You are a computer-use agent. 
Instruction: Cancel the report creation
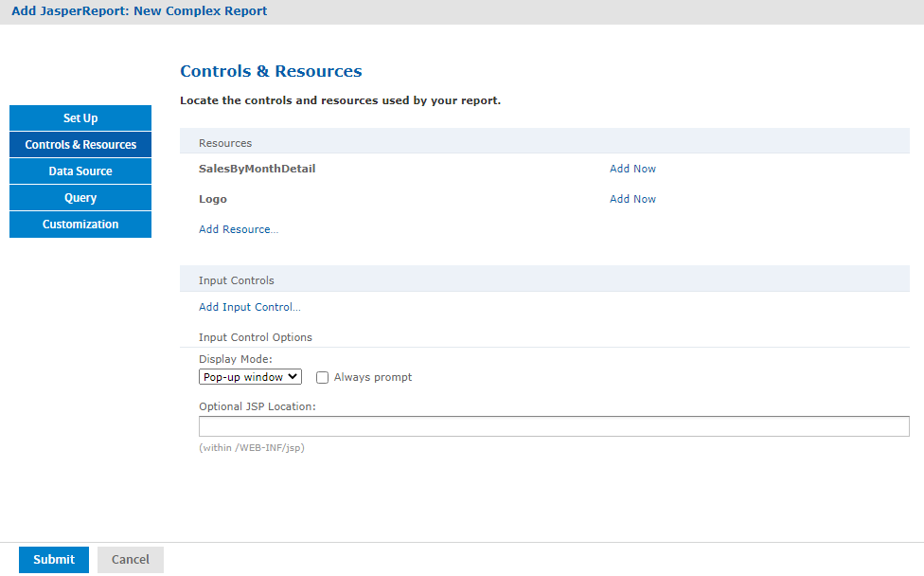[131, 560]
